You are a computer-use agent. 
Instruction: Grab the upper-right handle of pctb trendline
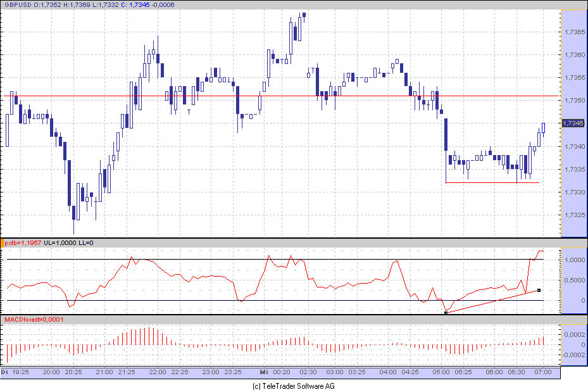pos(538,290)
